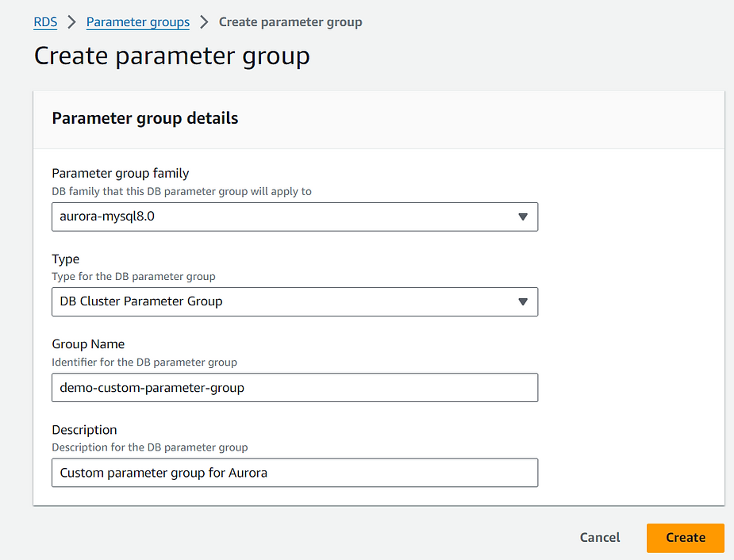Click the chevron icon after Parameter groups breadcrumb
Screen dimensions: 734x560
pyautogui.click(x=204, y=22)
